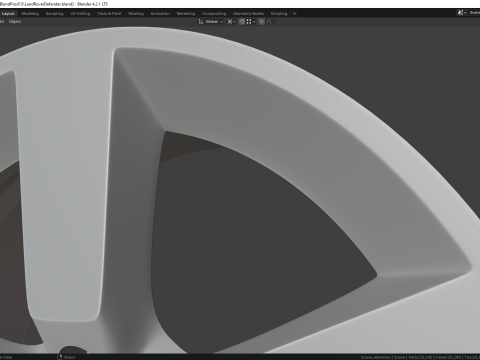Open the Global transform orientation dropdown

(x=214, y=22)
